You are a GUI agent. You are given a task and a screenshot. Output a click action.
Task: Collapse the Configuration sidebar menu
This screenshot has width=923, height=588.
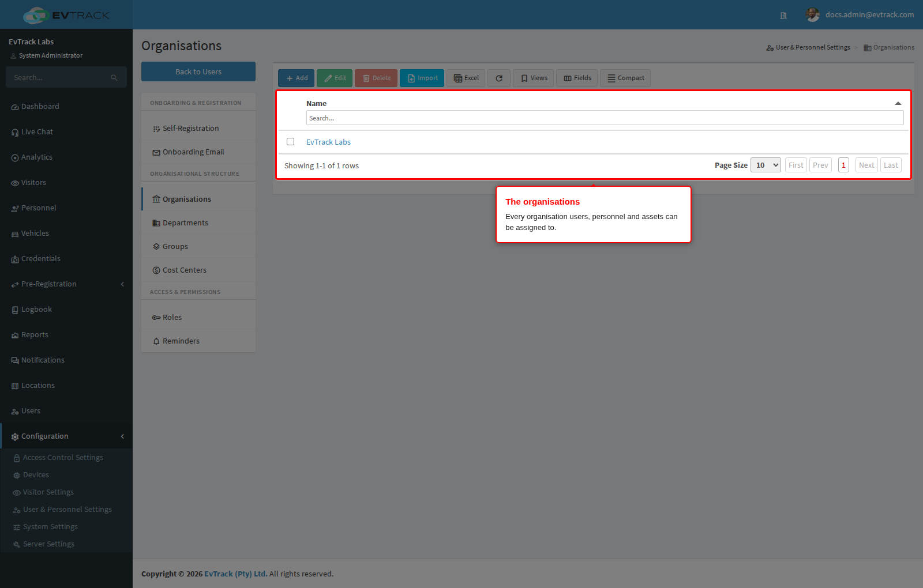(66, 436)
